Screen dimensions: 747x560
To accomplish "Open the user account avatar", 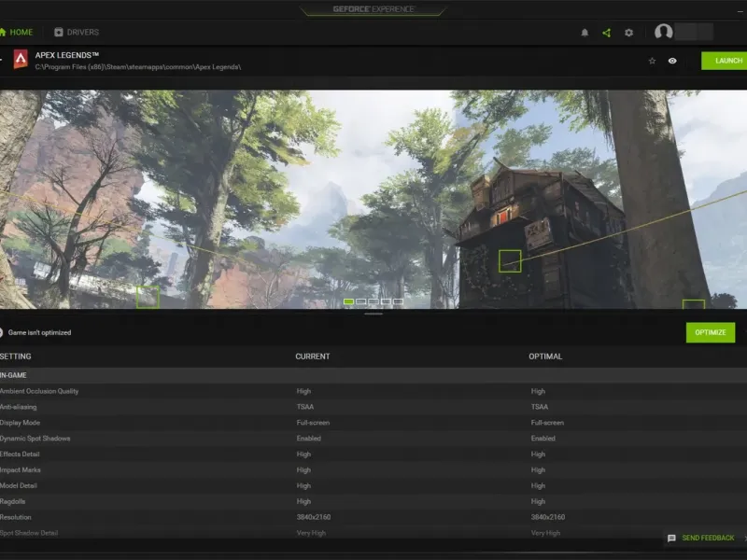I will [663, 32].
